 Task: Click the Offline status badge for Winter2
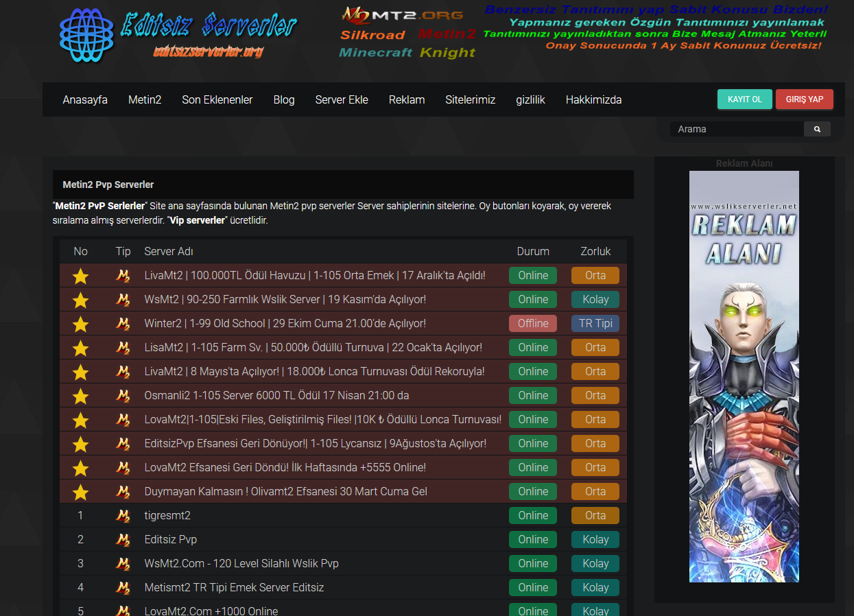tap(533, 324)
